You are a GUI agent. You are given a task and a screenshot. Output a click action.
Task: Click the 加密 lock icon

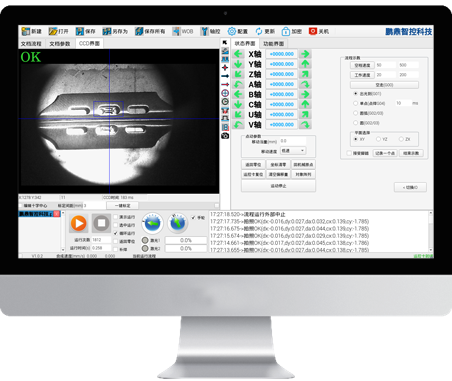[286, 31]
